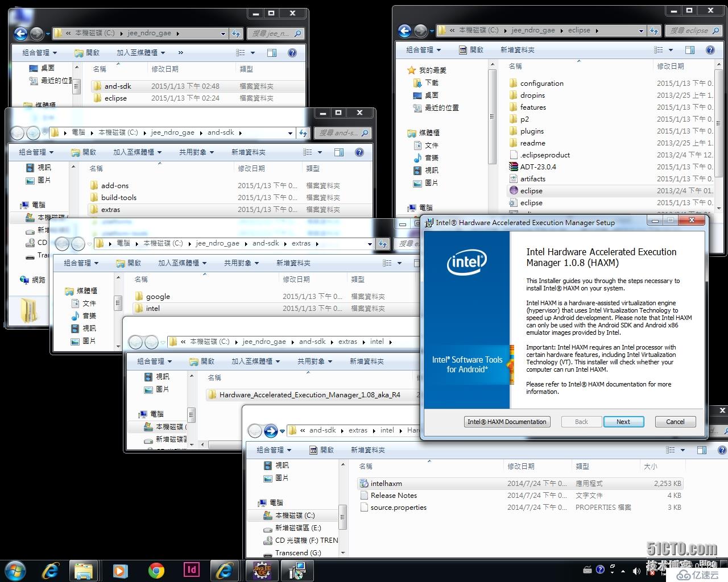Expand 共用對象 menu in the and-sdk window

[x=196, y=152]
